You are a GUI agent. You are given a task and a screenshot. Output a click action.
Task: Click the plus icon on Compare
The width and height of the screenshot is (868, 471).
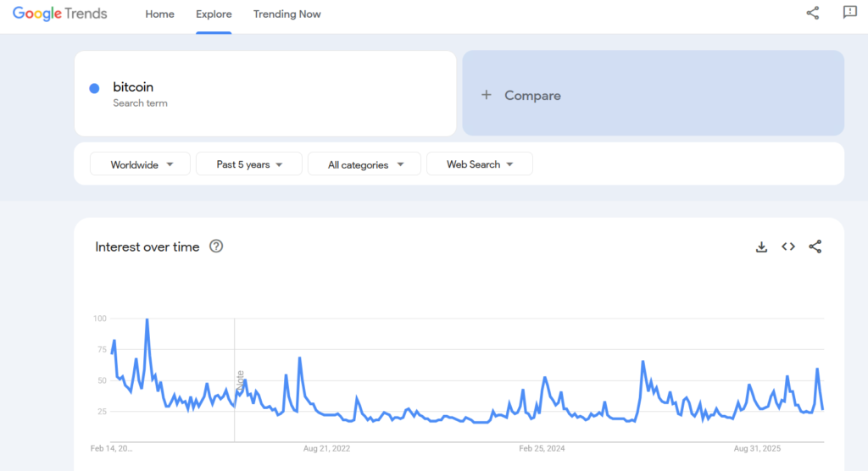click(x=487, y=95)
